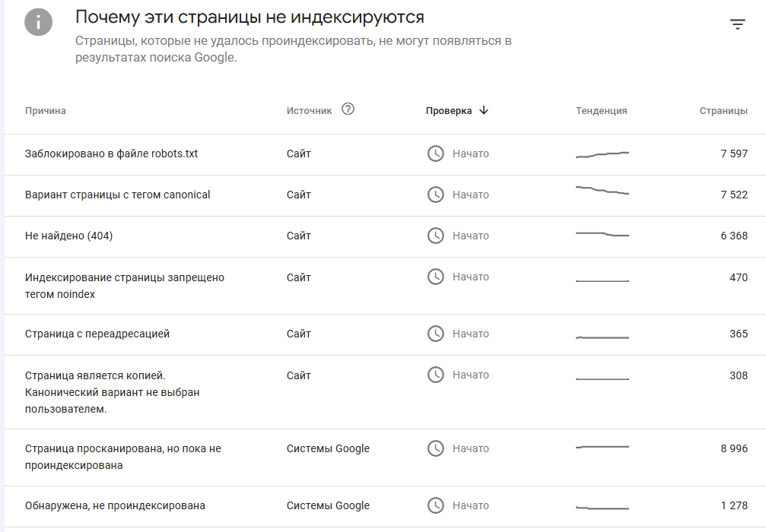
Task: Select the page count 8 996
Action: [734, 448]
